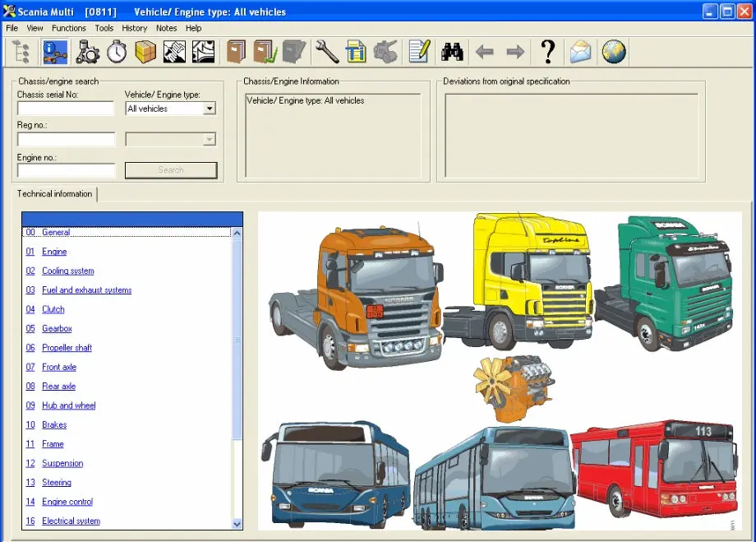Open the piston and gear parts icon
The image size is (756, 542).
coord(87,52)
